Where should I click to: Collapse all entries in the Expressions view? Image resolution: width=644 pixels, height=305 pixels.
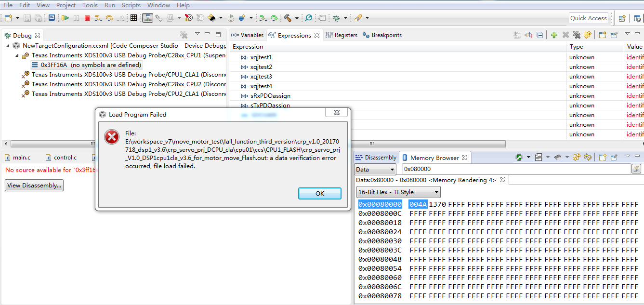coord(540,35)
